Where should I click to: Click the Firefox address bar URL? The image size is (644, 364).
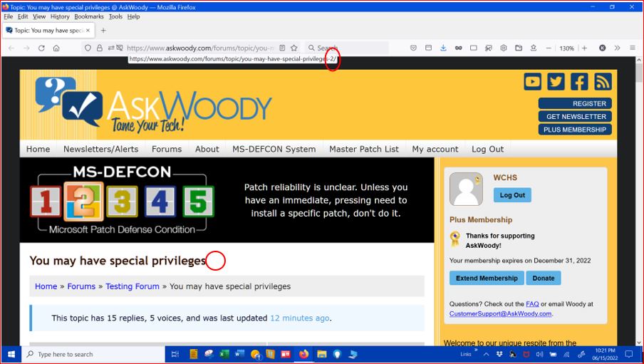199,48
